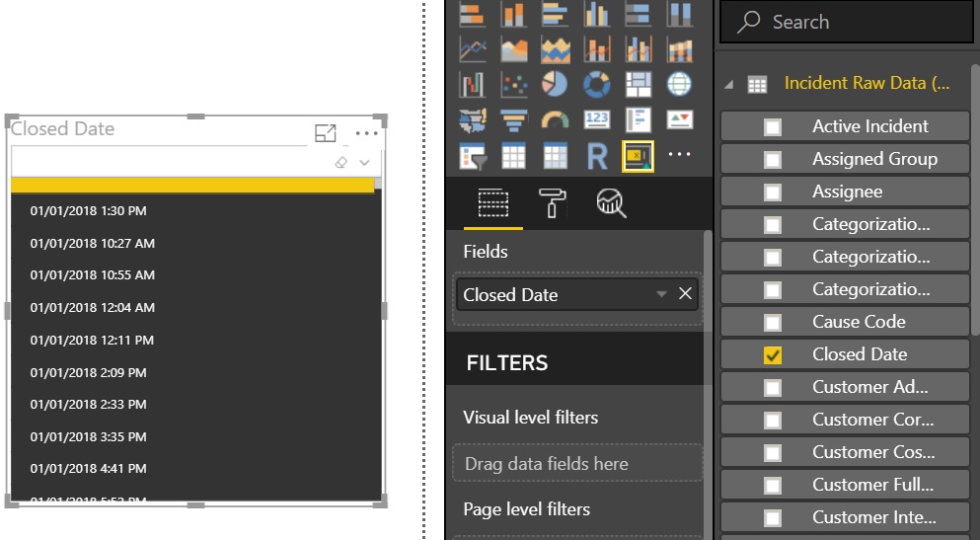Select 01/01/2018 10:27 AM in slicer
The width and height of the screenshot is (980, 540).
coord(93,244)
